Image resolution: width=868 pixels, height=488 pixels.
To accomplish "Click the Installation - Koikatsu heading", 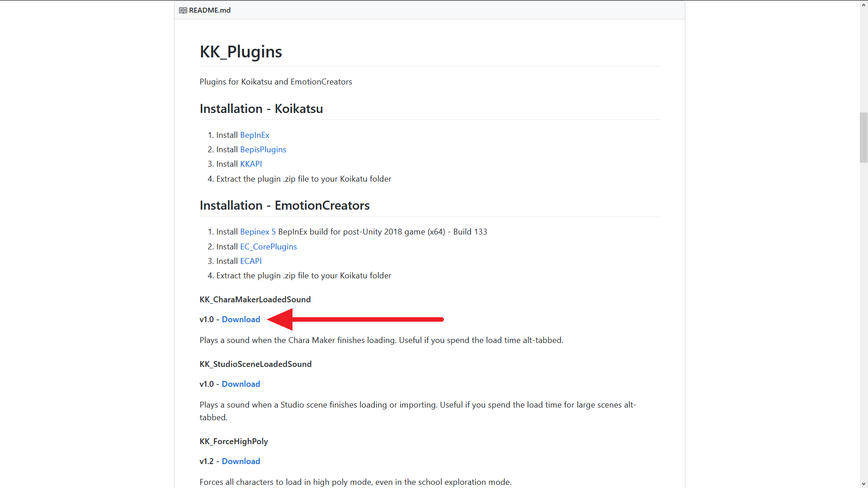I will (261, 109).
